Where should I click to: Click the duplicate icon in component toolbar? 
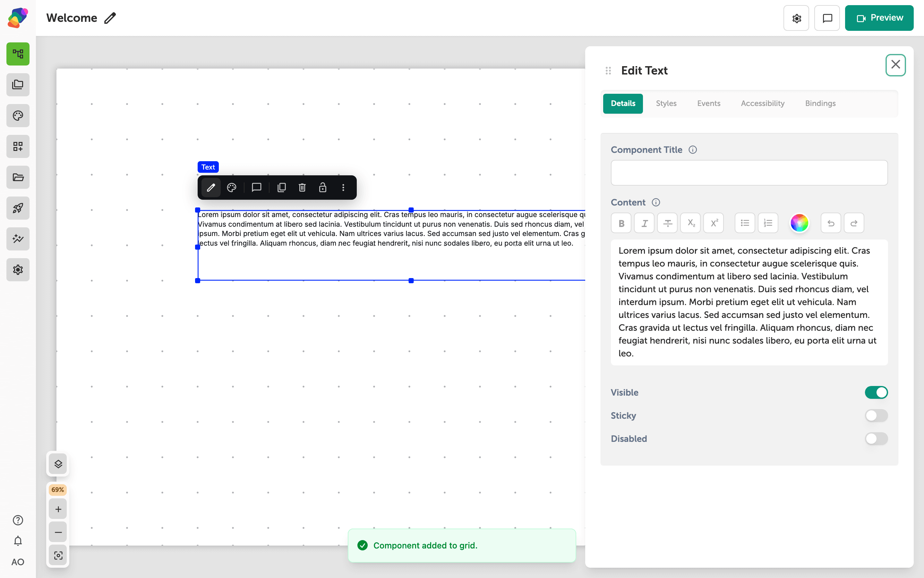click(x=282, y=187)
